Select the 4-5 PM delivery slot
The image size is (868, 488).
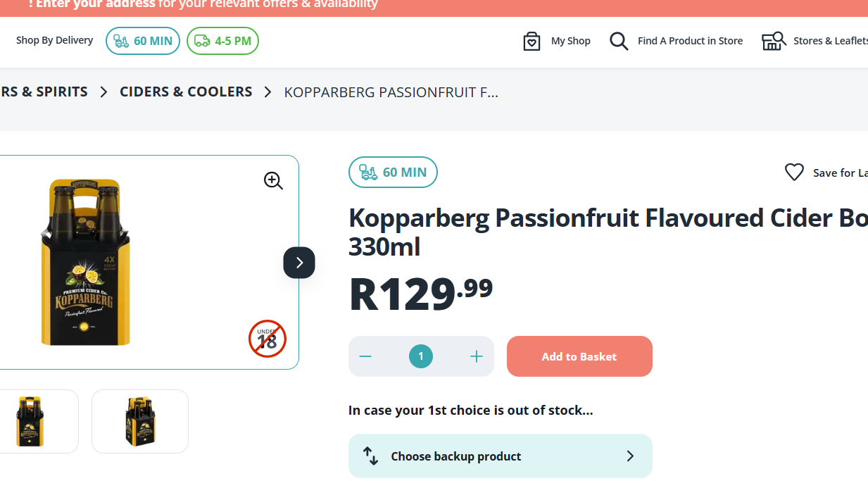pyautogui.click(x=222, y=41)
